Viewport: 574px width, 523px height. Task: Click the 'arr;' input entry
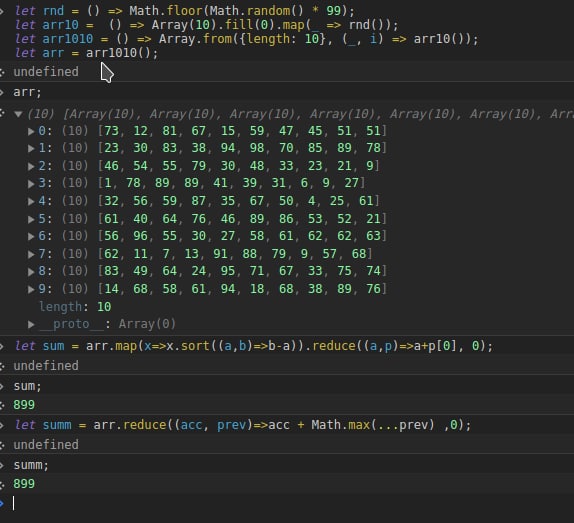point(27,92)
